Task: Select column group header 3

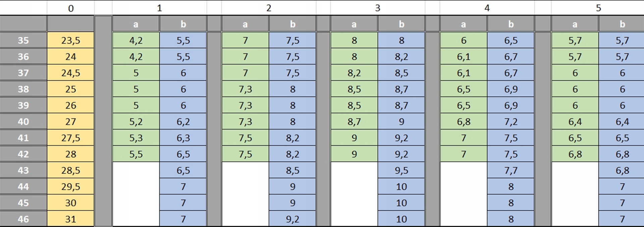Action: click(378, 8)
